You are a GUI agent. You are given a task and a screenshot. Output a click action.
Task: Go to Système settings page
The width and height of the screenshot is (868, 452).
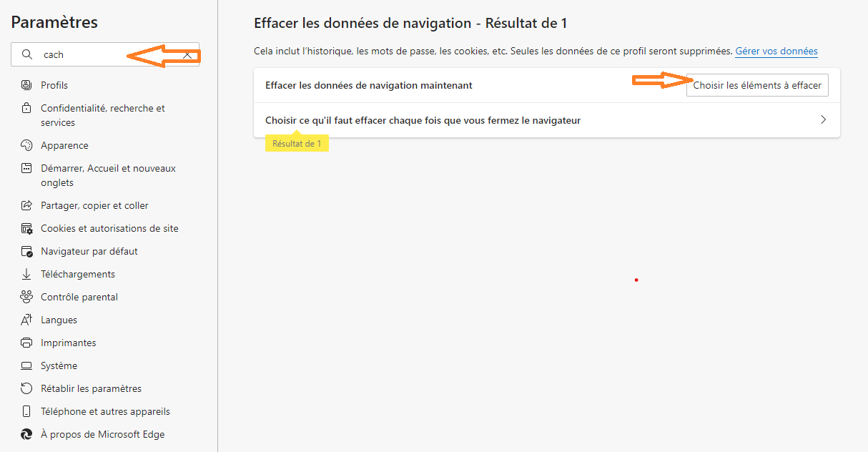pyautogui.click(x=59, y=365)
